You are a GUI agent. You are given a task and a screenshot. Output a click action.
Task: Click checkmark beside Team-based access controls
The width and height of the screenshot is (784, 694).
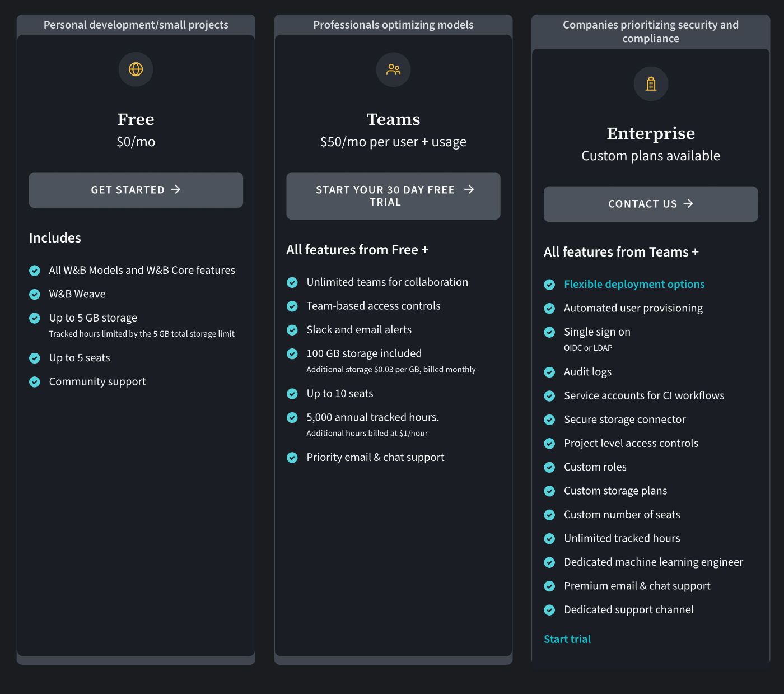click(x=292, y=306)
